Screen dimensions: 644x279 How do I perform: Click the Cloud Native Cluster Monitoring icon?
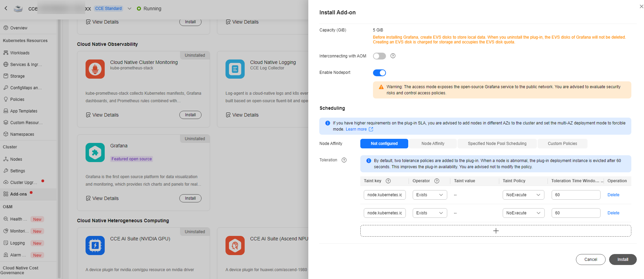click(95, 69)
